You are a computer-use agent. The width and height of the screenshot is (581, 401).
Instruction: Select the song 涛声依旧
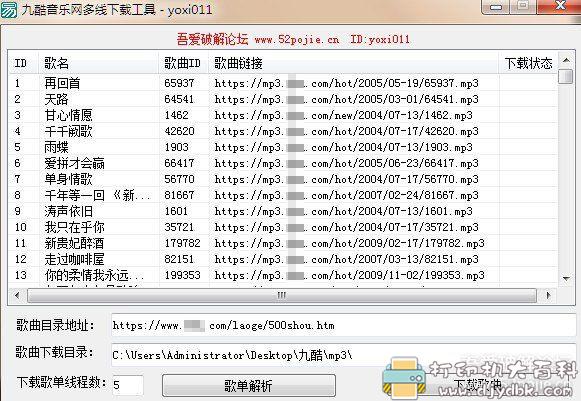(68, 211)
